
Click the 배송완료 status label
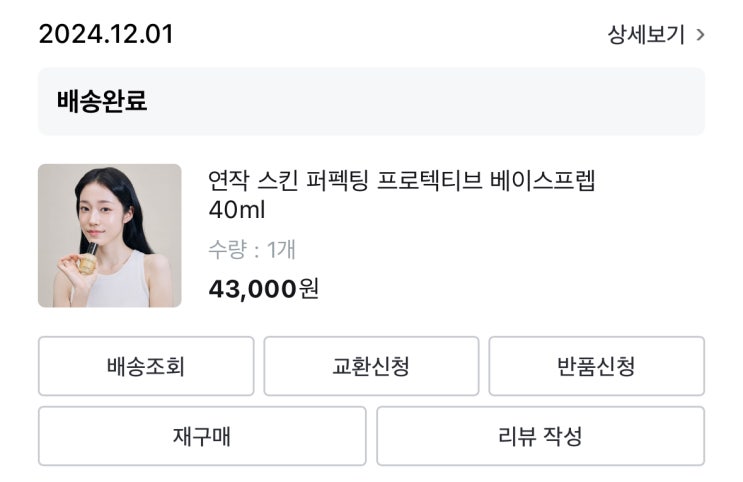pos(101,101)
